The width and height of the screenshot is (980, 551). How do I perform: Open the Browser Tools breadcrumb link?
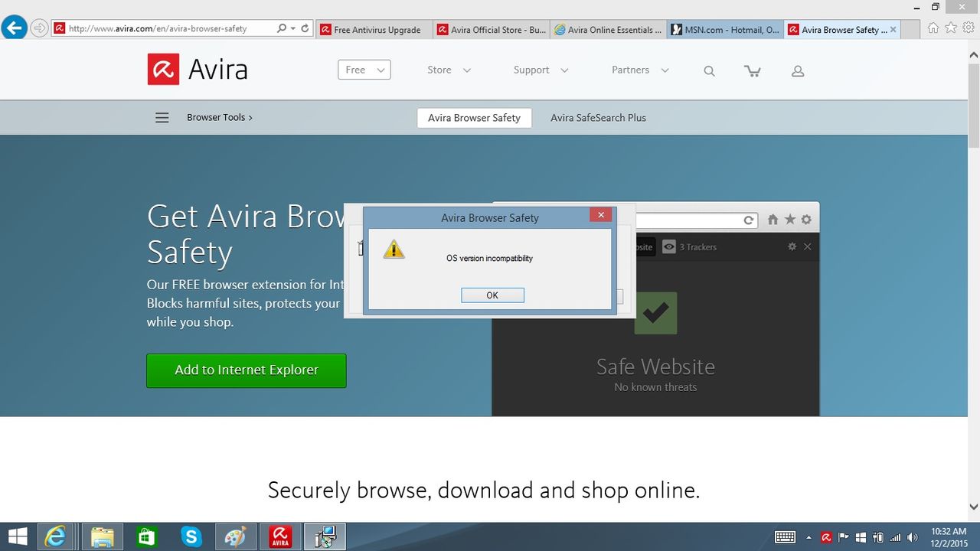coord(220,118)
